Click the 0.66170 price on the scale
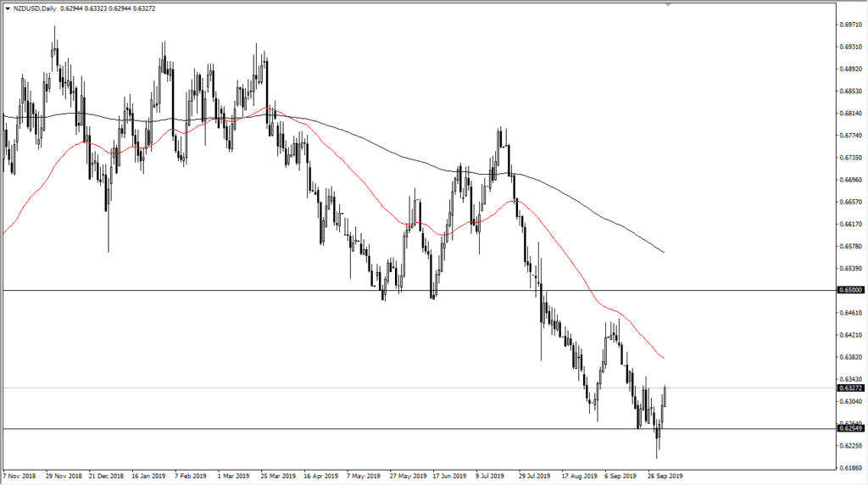The width and height of the screenshot is (868, 485). coord(851,224)
